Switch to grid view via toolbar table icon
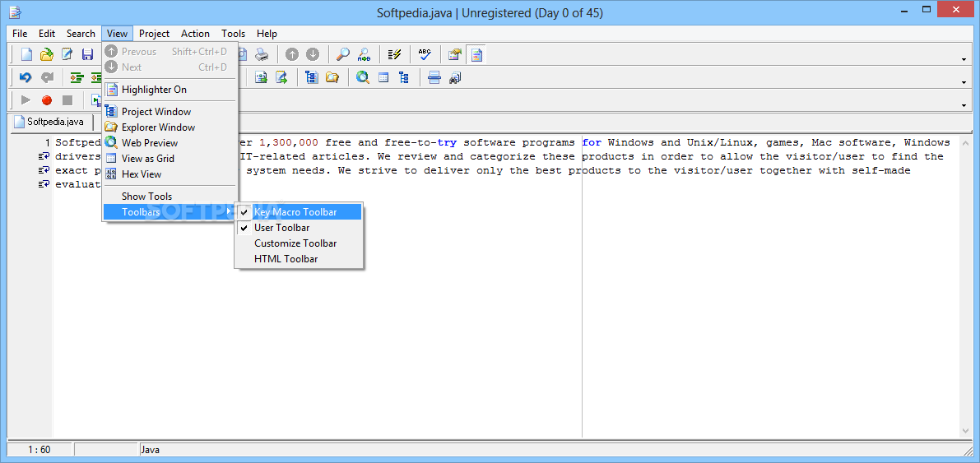This screenshot has height=463, width=980. click(383, 77)
